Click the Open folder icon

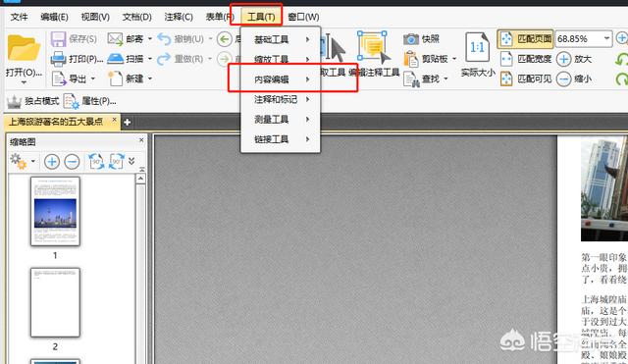point(24,48)
